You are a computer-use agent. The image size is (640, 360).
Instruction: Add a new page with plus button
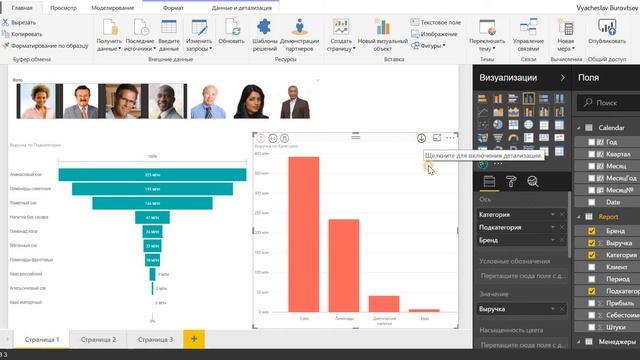(194, 339)
